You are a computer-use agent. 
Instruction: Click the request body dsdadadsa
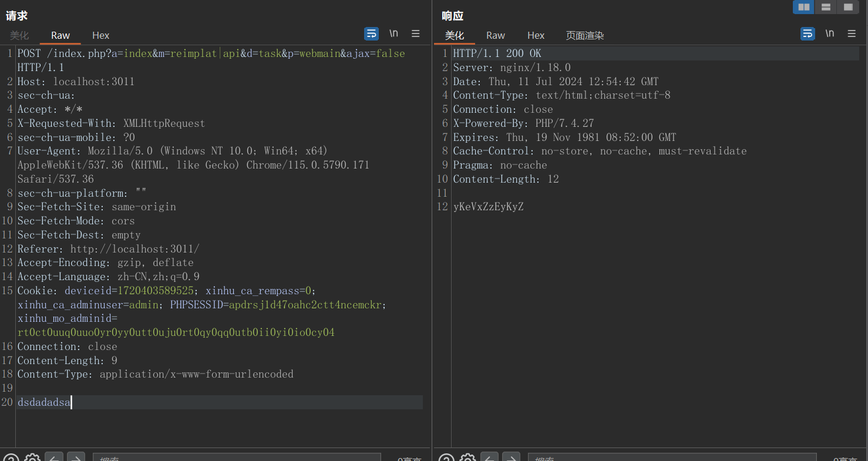[44, 402]
